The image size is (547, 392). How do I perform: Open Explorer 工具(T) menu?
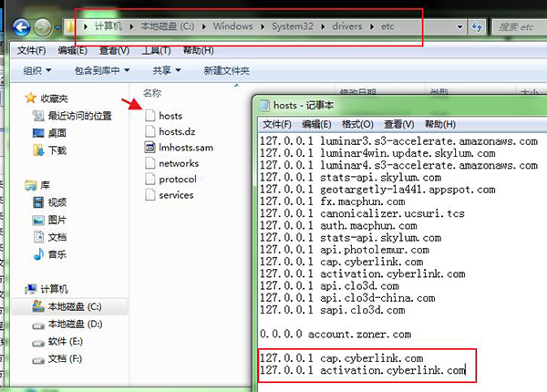point(156,50)
